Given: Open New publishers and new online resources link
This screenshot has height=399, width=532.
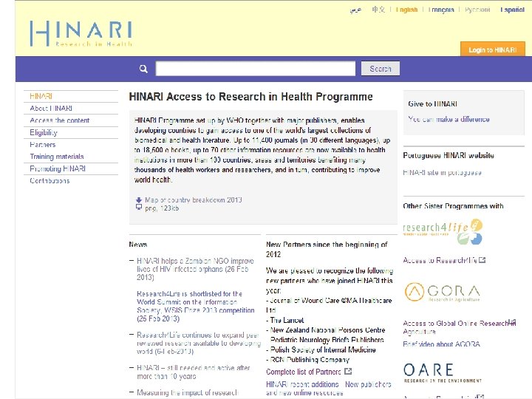Looking at the screenshot, I should coord(328,389).
